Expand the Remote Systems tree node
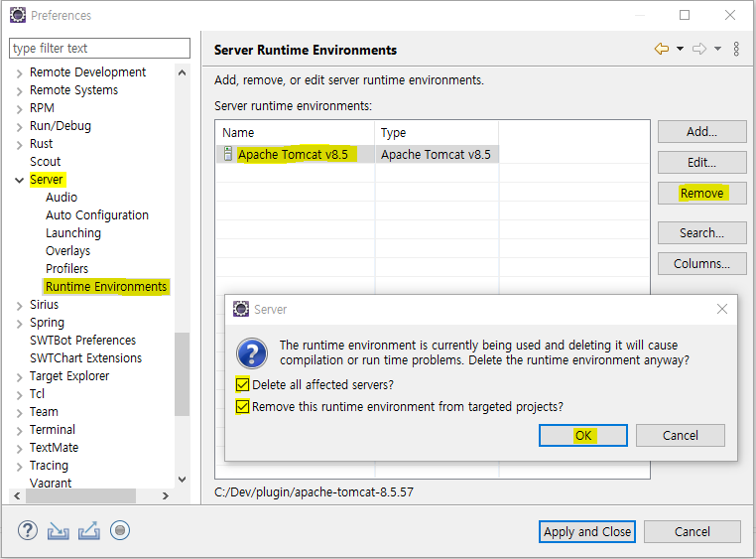The image size is (756, 559). point(19,91)
